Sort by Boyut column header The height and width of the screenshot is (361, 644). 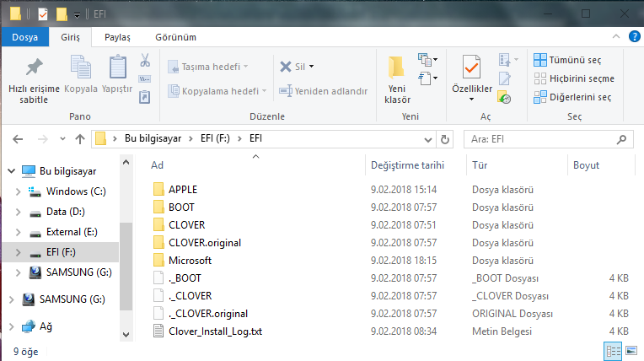tap(586, 165)
